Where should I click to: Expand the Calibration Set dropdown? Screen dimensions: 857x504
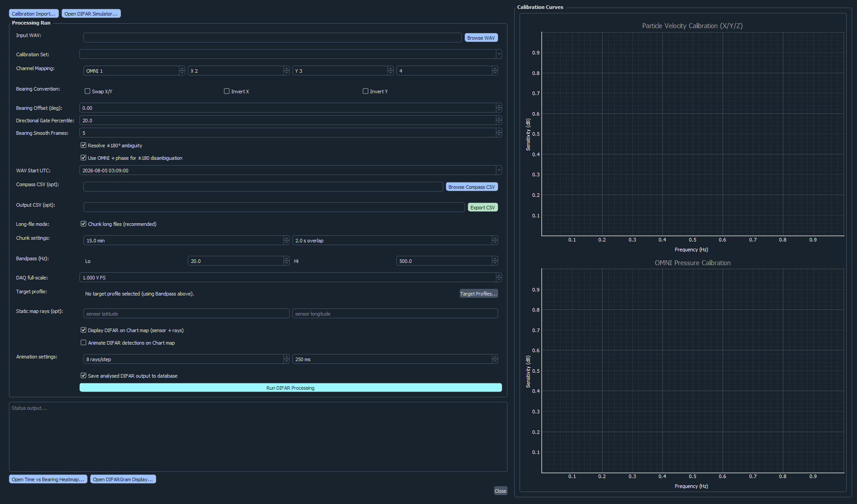click(x=499, y=54)
